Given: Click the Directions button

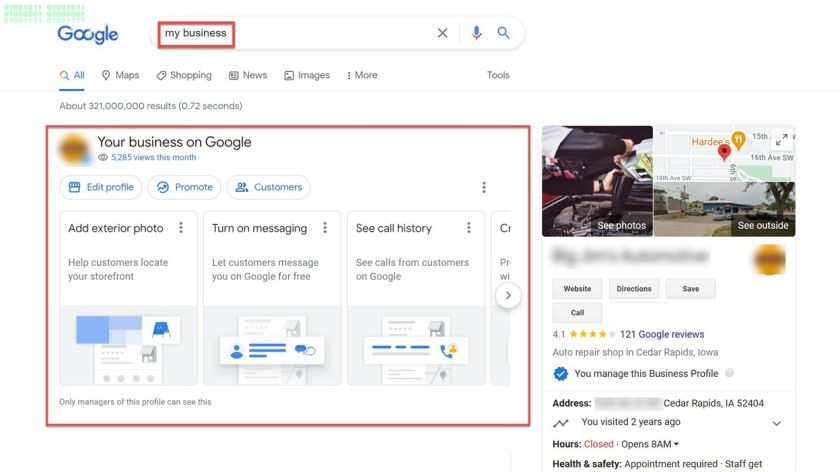Looking at the screenshot, I should (634, 289).
